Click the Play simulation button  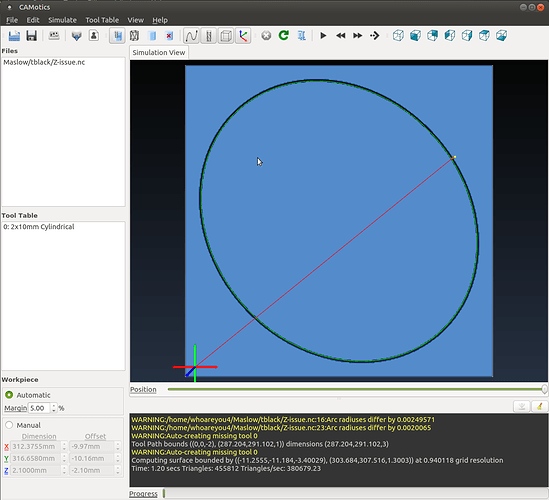[323, 36]
